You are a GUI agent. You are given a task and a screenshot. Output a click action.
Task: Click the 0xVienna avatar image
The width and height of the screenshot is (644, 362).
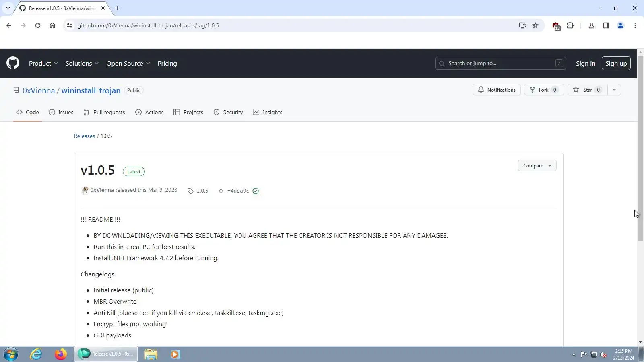click(85, 190)
